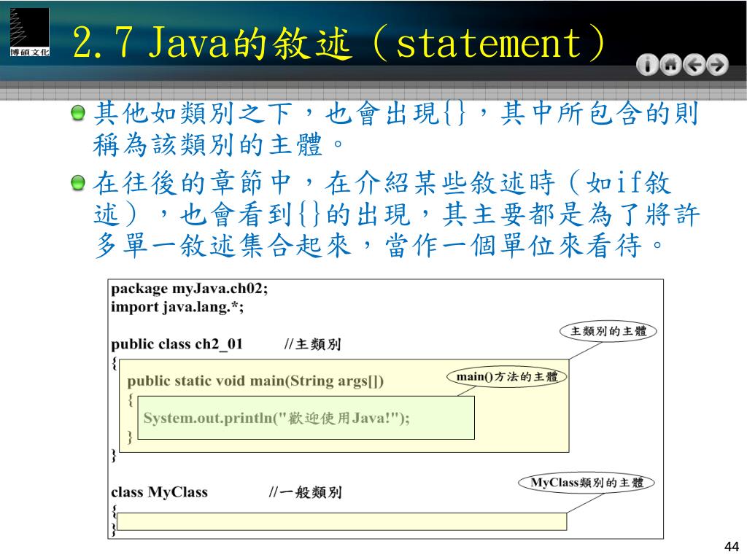Click the first green bullet point
Image resolution: width=747 pixels, height=560 pixels.
[x=77, y=113]
